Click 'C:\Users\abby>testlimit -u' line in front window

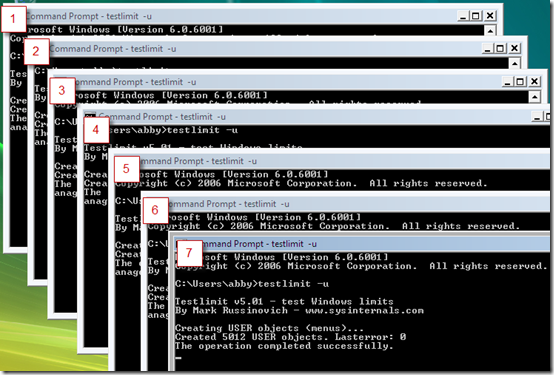pos(252,284)
